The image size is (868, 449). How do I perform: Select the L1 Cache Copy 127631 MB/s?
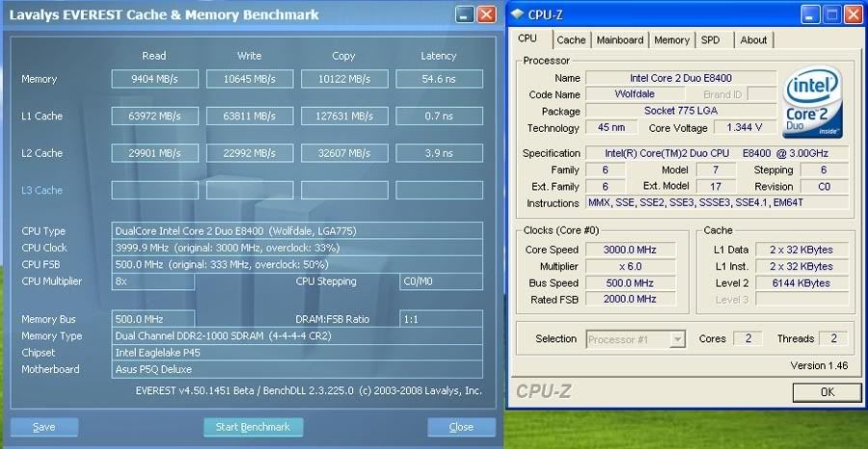[x=344, y=117]
